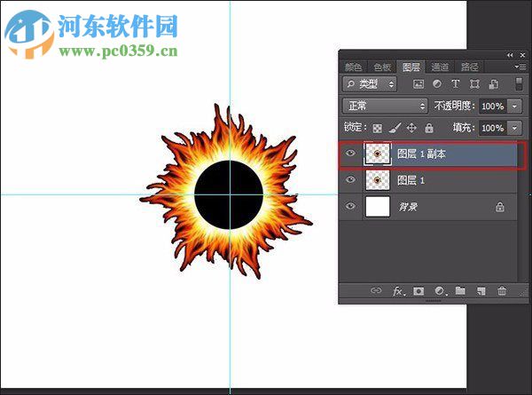Screen dimensions: 532x395
Task: Create a new layer icon
Action: [x=481, y=291]
